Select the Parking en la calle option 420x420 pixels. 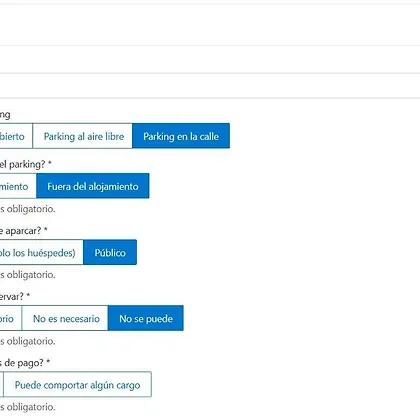(x=181, y=136)
